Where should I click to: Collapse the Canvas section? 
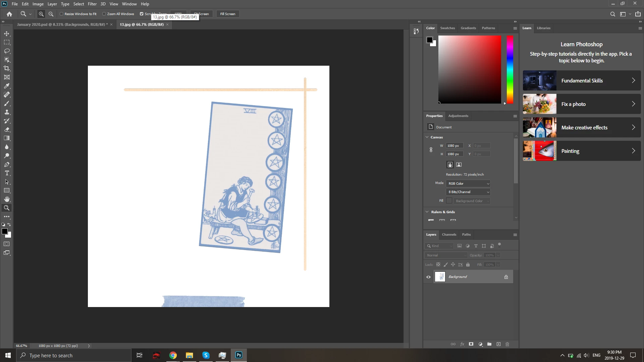pyautogui.click(x=427, y=137)
